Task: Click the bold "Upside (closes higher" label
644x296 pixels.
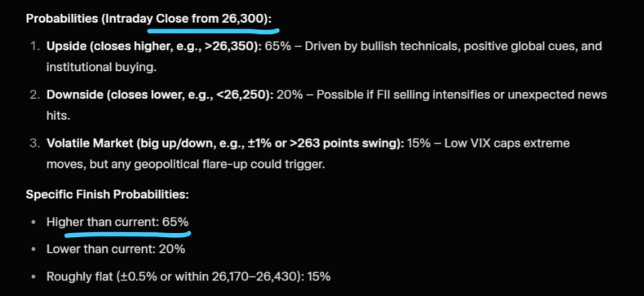Action: click(x=101, y=47)
